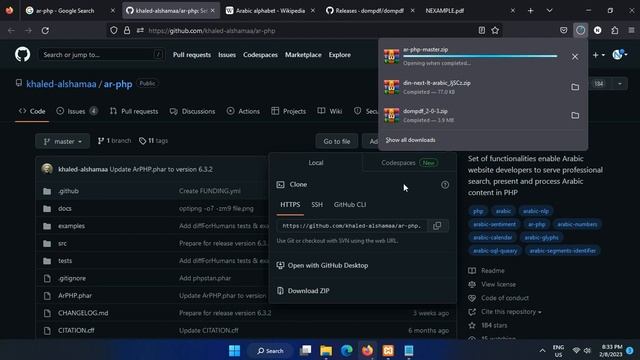Screen dimensions: 640x360
Task: Switch to Arabic alphabet Wikipedia browser tab
Action: (270, 11)
